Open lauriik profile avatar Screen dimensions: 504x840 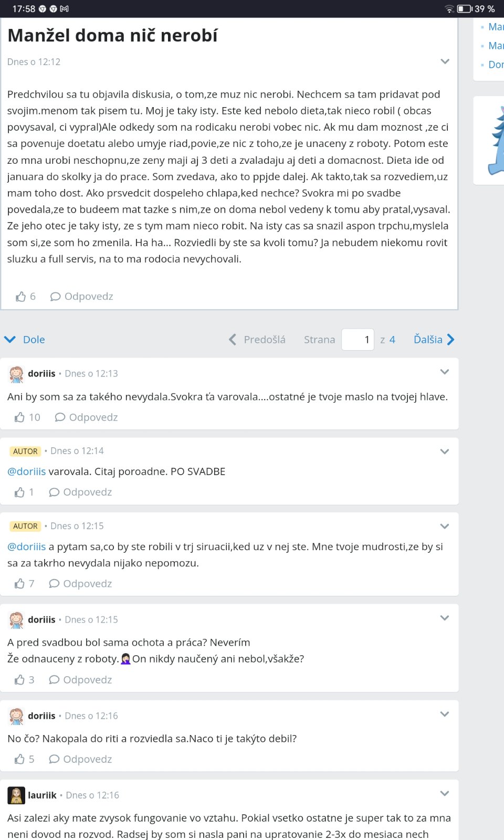tap(16, 795)
